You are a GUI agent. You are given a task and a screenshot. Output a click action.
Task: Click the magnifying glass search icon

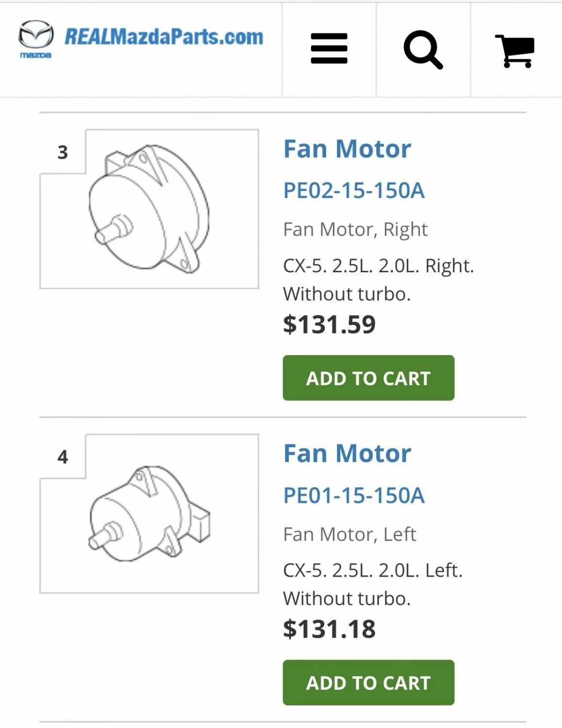click(423, 50)
